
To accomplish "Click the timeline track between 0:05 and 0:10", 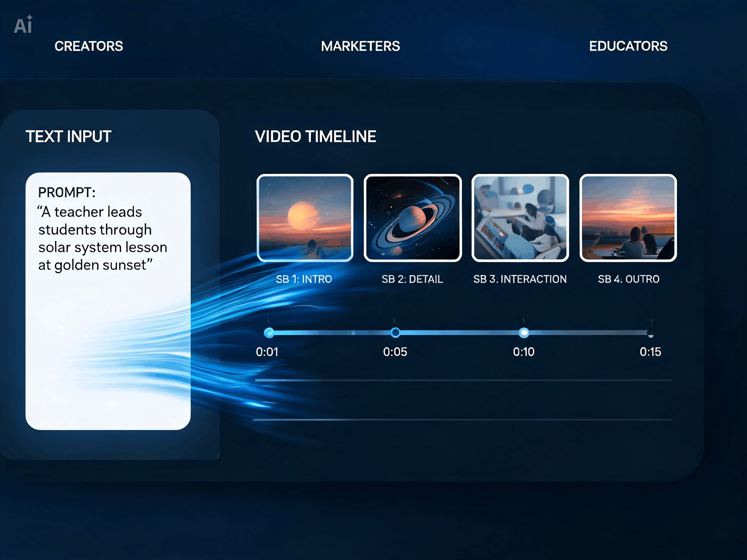I will pos(459,333).
